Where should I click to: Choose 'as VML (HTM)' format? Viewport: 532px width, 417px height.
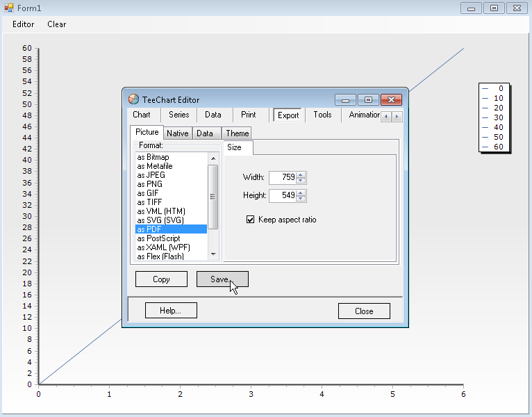pos(171,211)
